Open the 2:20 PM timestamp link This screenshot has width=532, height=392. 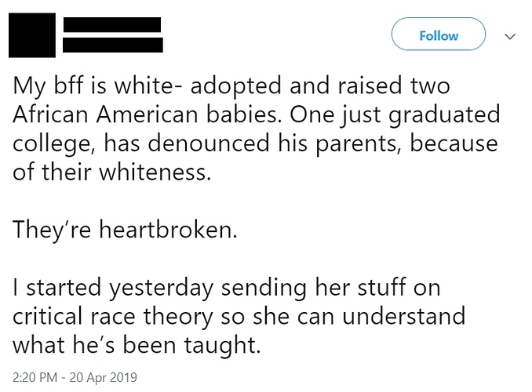tap(35, 377)
